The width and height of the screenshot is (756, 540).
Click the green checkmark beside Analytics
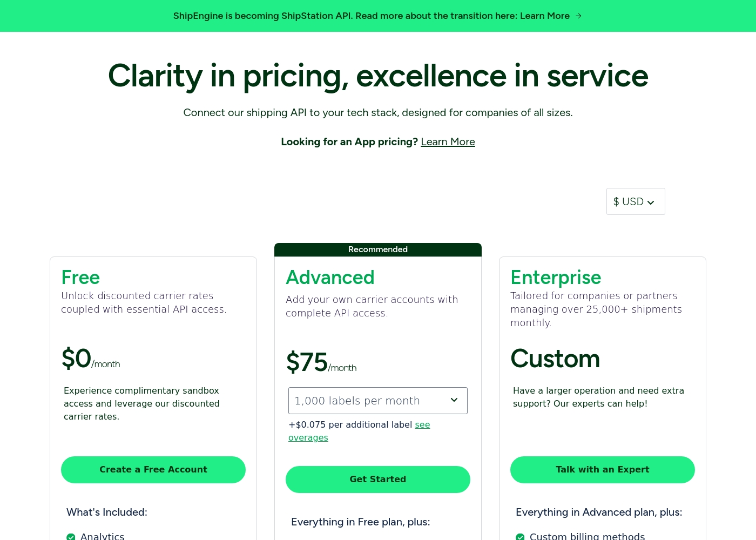(71, 537)
